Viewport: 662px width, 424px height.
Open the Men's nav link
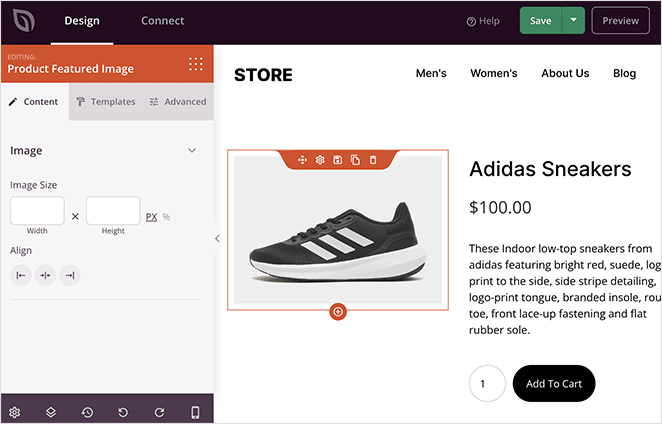coord(431,73)
